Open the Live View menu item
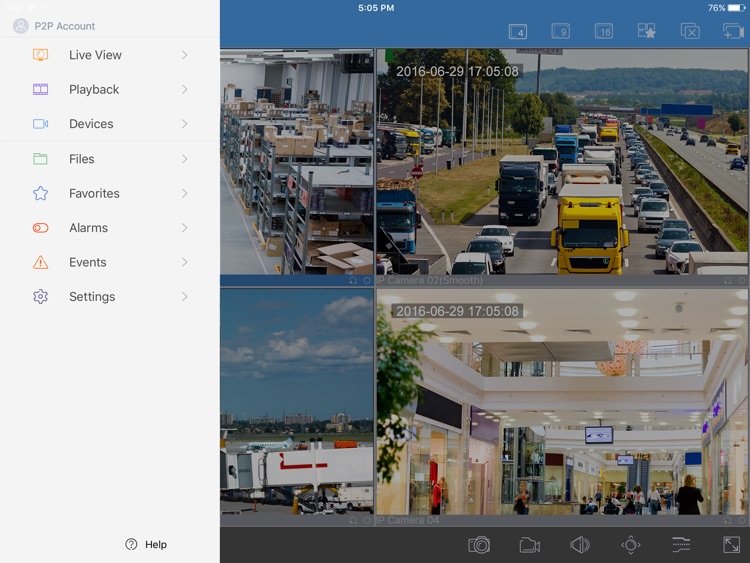750x563 pixels. 110,55
